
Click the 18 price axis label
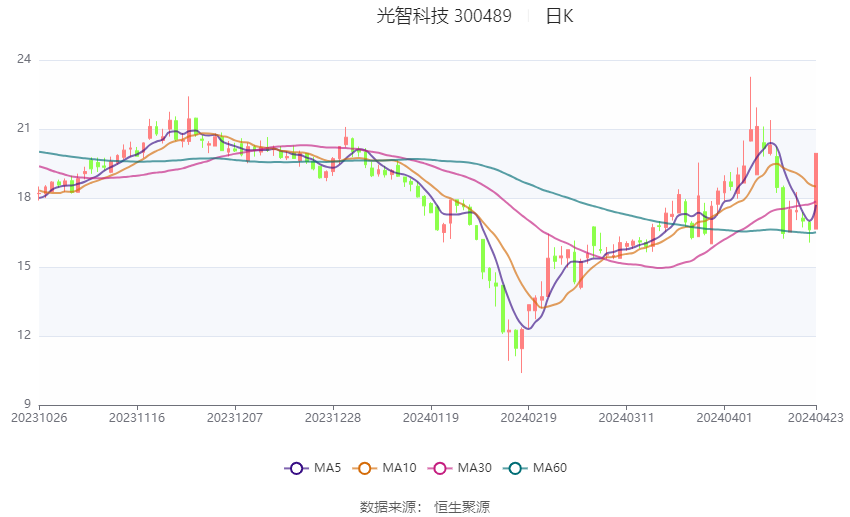point(24,197)
